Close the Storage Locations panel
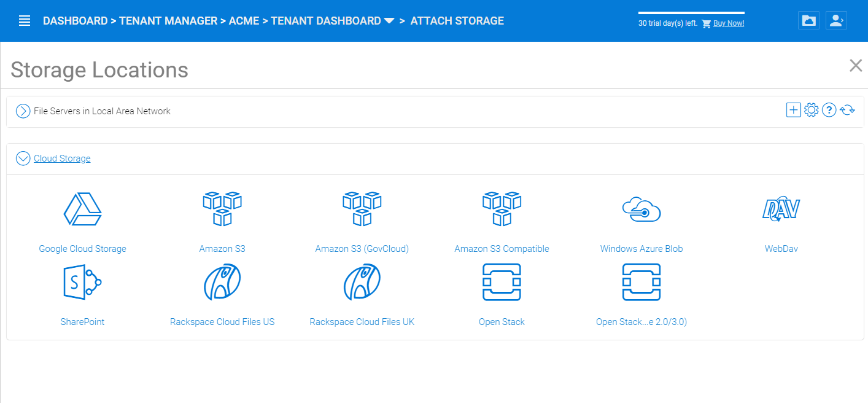The width and height of the screenshot is (868, 403). pos(855,66)
